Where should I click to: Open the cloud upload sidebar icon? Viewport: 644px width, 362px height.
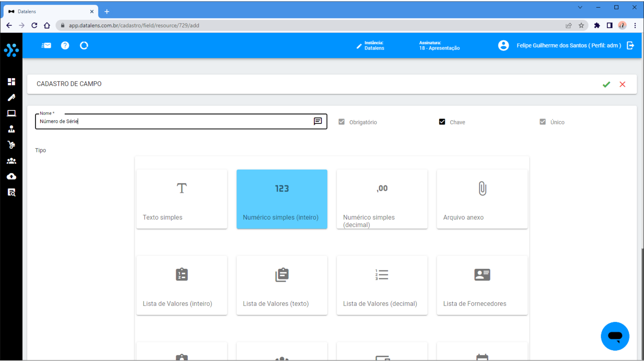(x=11, y=177)
